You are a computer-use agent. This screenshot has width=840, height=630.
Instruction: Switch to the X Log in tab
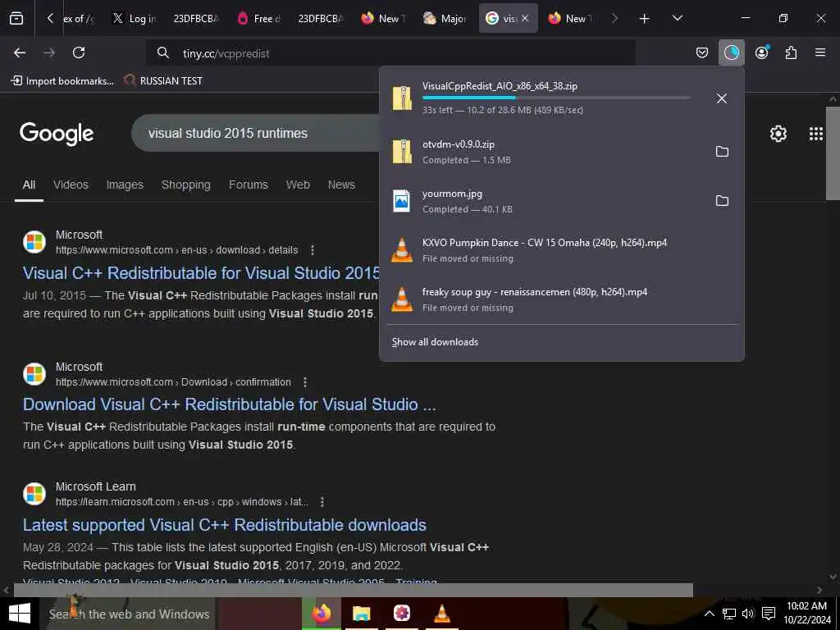click(x=135, y=19)
